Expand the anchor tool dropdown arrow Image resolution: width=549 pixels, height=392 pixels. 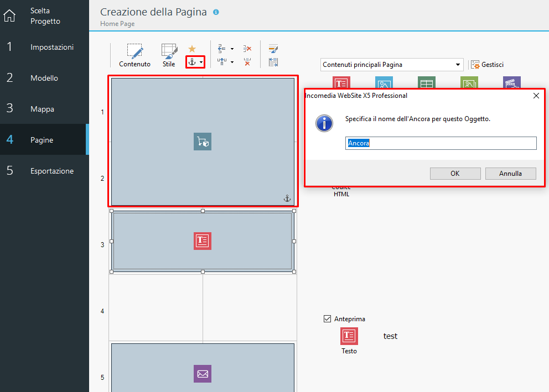point(201,62)
